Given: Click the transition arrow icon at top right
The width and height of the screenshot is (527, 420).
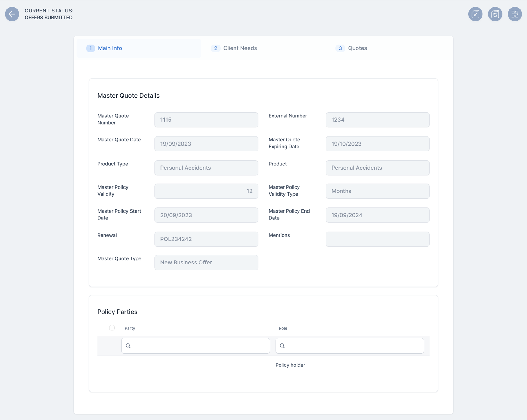Looking at the screenshot, I should coord(515,14).
